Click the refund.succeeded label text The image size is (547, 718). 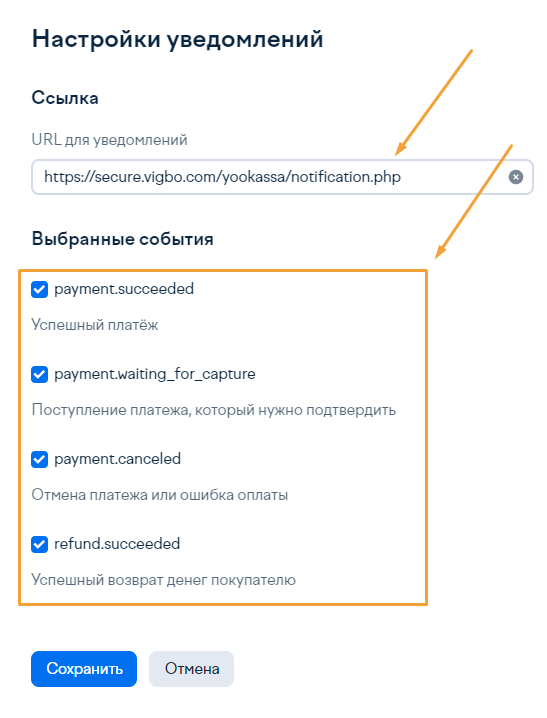coord(117,544)
